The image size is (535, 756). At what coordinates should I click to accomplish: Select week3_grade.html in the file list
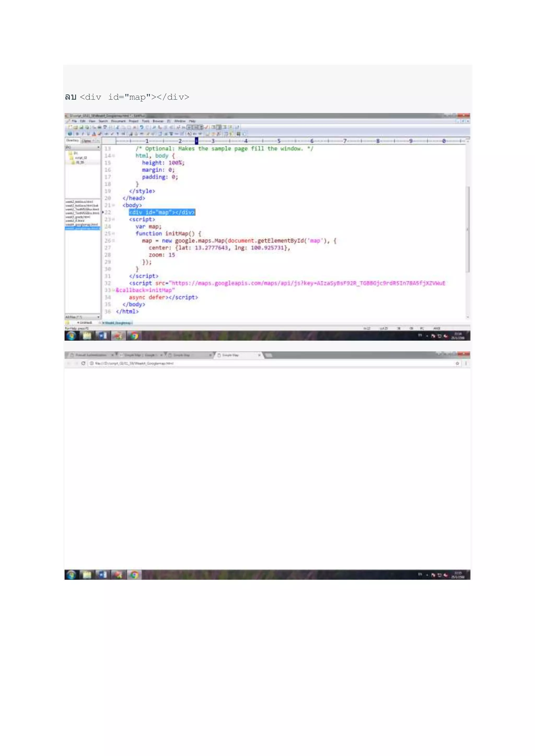coord(78,217)
